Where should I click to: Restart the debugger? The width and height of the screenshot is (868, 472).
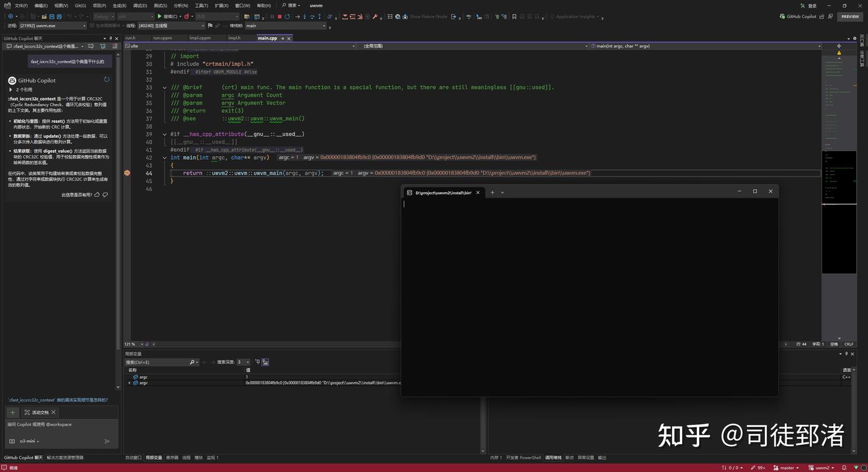[287, 16]
